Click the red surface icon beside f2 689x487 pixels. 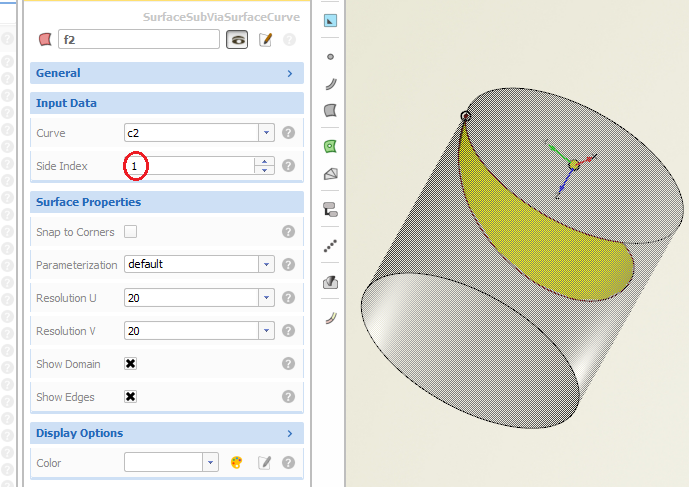pos(45,40)
